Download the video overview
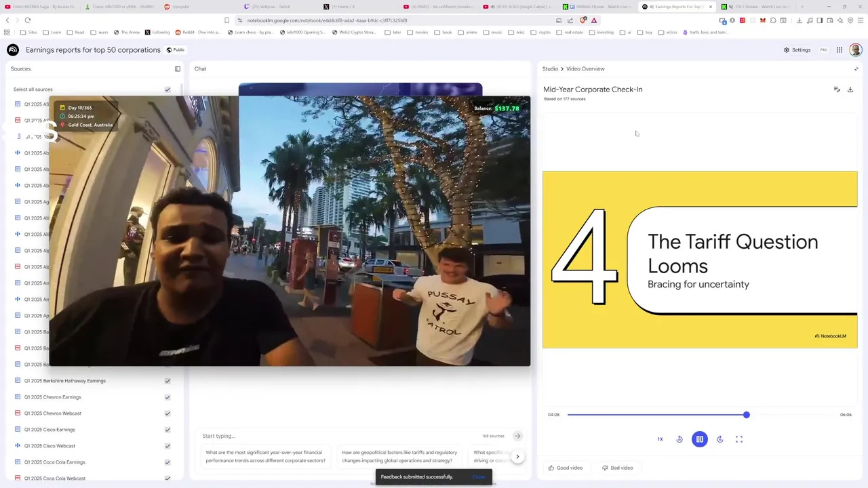The image size is (868, 488). (x=850, y=89)
